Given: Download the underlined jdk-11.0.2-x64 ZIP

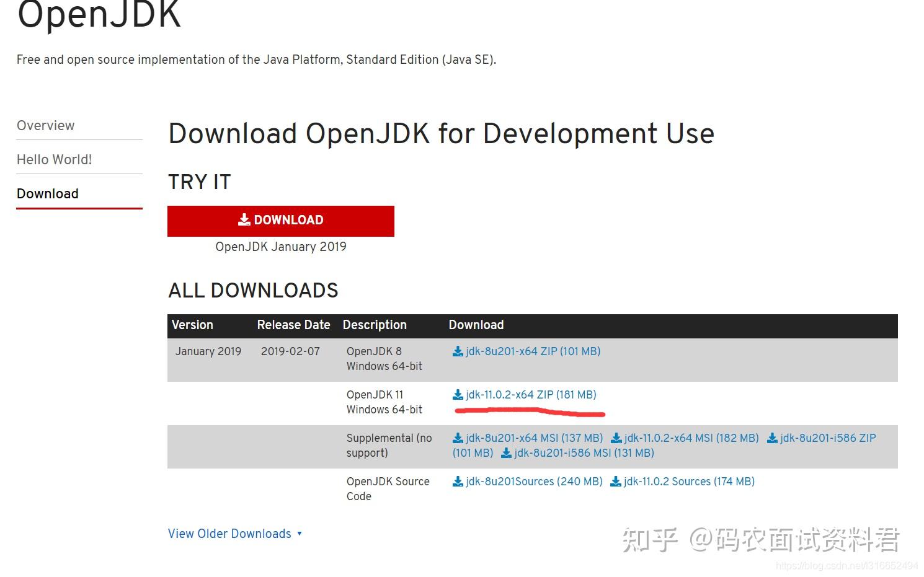Looking at the screenshot, I should pos(531,394).
